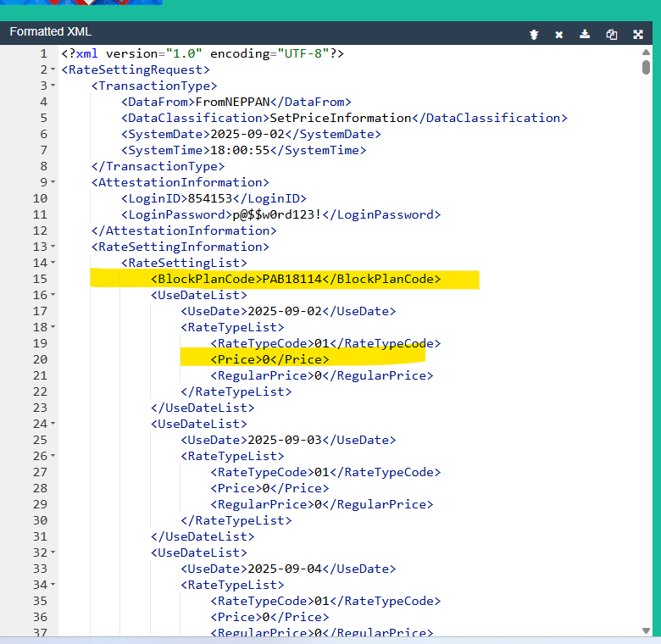This screenshot has width=661, height=644.
Task: Click the highlighted BlockPlanCode PAB18114 line
Action: [296, 280]
